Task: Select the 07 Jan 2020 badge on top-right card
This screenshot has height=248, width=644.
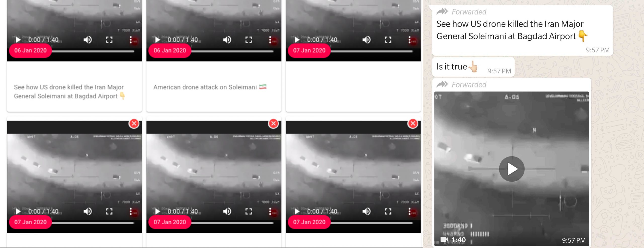Action: [x=309, y=51]
